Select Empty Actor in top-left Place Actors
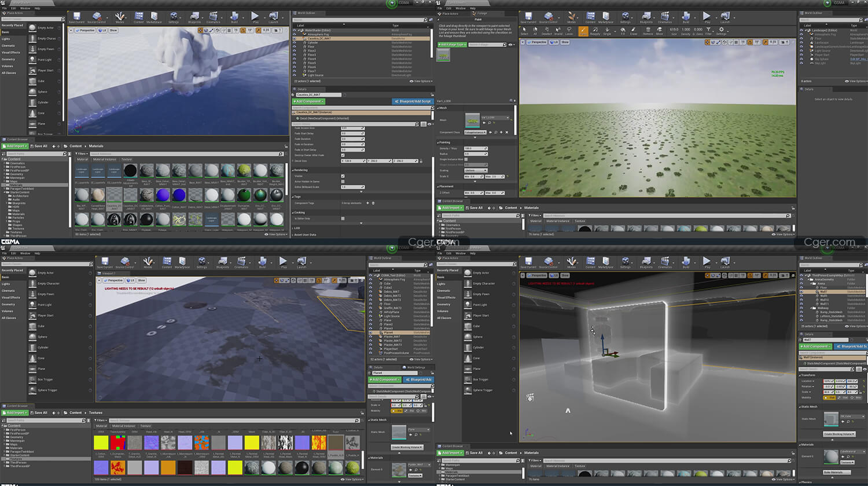The image size is (868, 486). pyautogui.click(x=45, y=28)
